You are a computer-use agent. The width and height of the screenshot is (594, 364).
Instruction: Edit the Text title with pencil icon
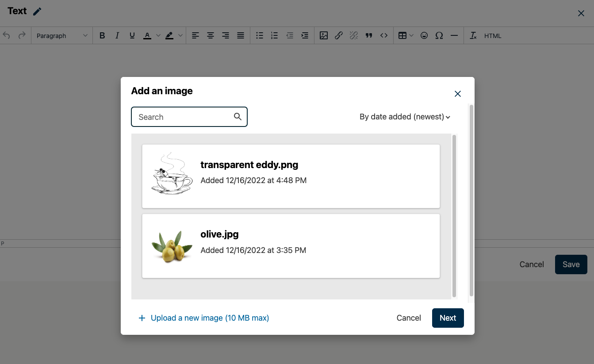38,11
